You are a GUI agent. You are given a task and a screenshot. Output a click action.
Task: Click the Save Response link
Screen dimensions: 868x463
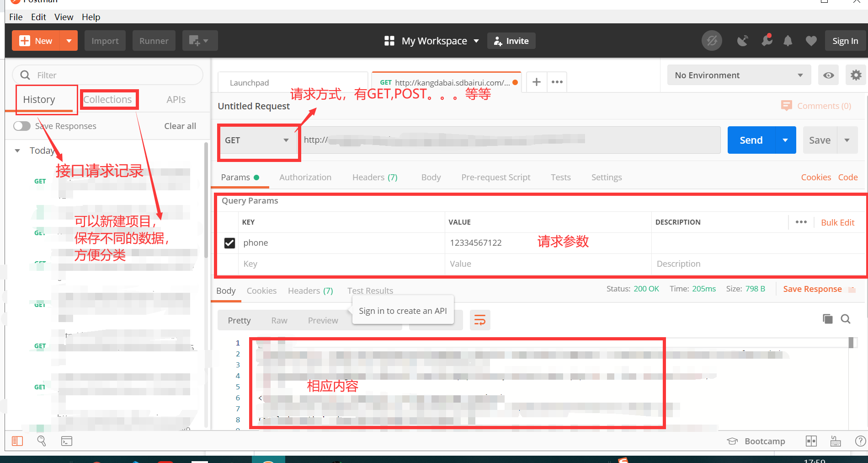(812, 289)
